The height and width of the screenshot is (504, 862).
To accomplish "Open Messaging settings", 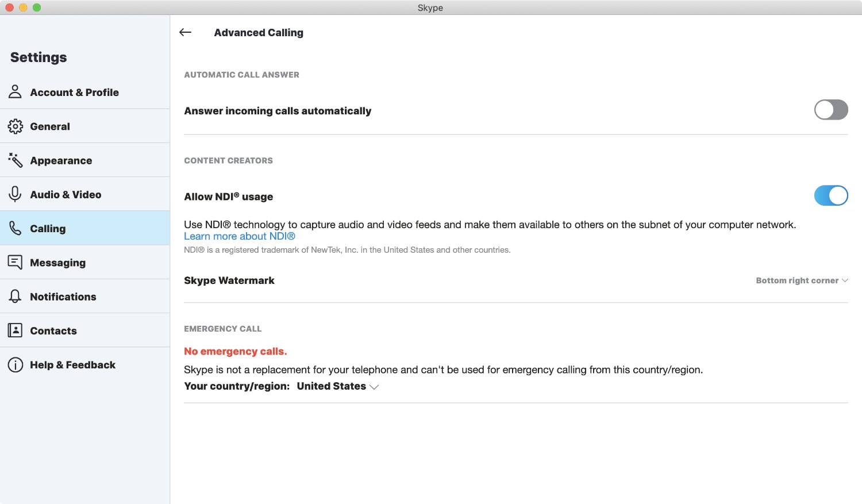I will click(x=85, y=262).
